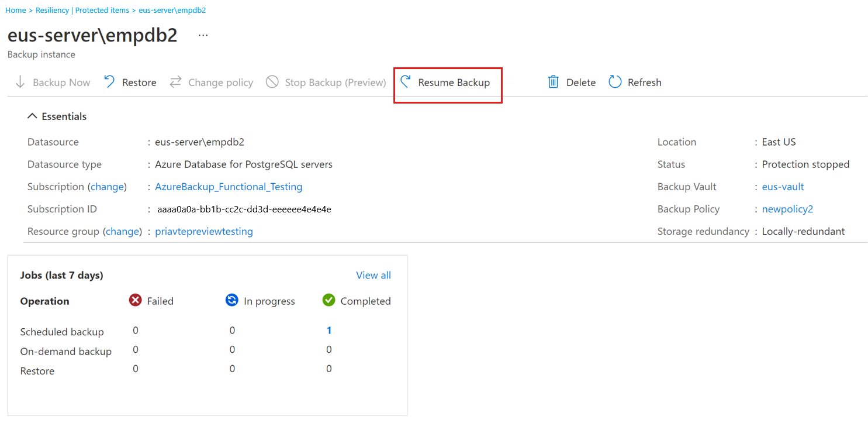Click the Resume Backup label
868x433 pixels.
point(454,83)
